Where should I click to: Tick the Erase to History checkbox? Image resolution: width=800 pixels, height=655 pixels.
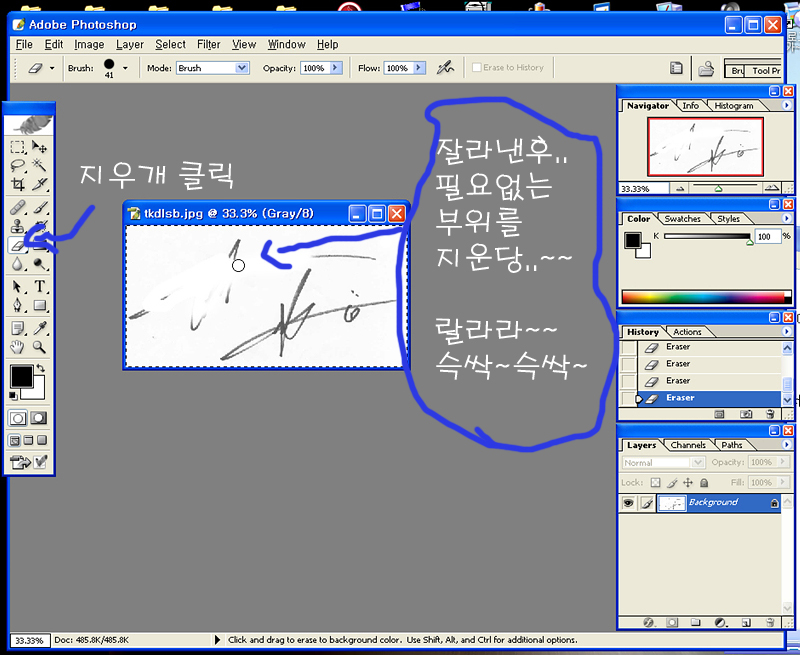(x=477, y=68)
